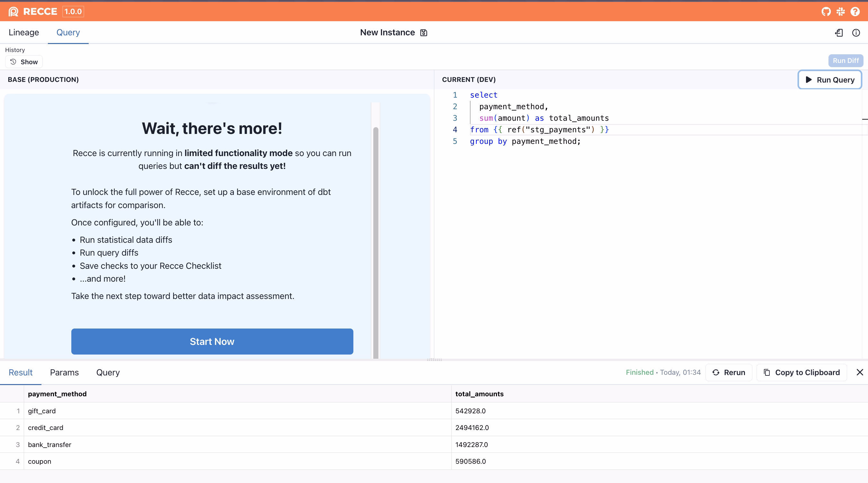Click the Run Query button
868x483 pixels.
click(829, 80)
